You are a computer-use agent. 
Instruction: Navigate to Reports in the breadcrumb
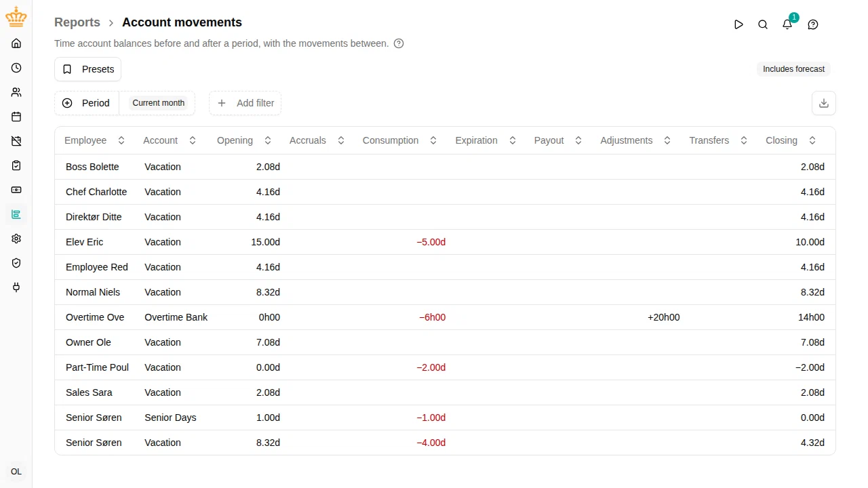[77, 22]
